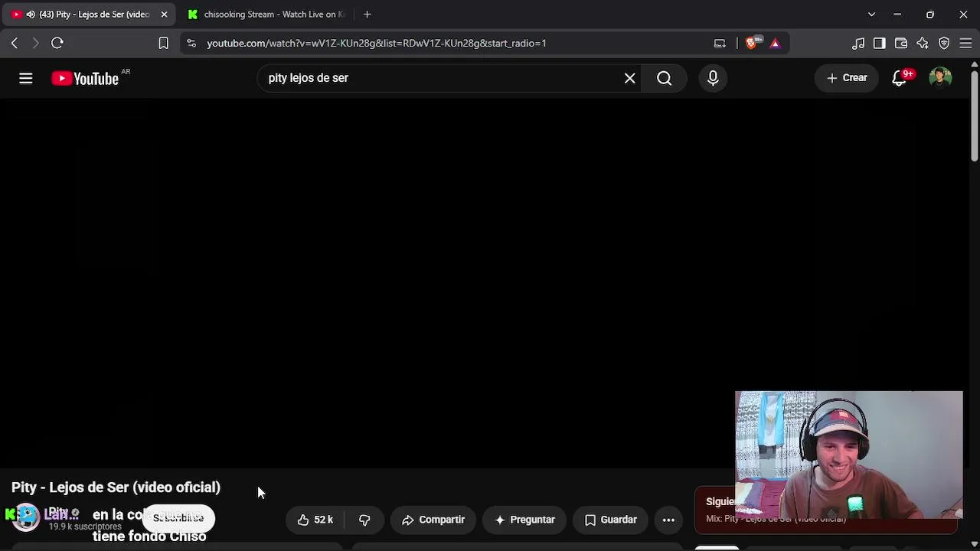Image resolution: width=980 pixels, height=551 pixels.
Task: Clear the search box with the X
Action: pyautogui.click(x=630, y=78)
